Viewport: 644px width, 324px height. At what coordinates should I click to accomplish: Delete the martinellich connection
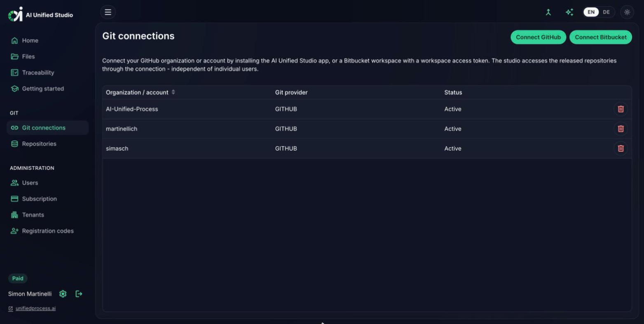(621, 129)
